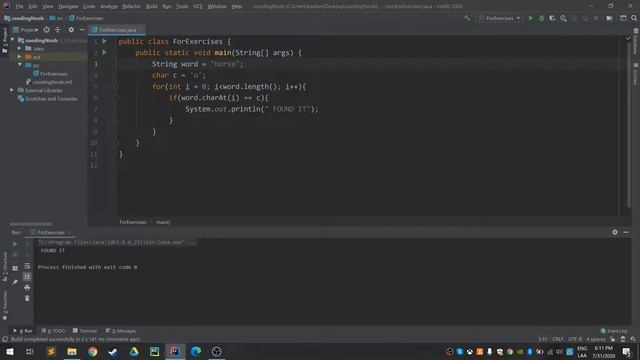This screenshot has width=640, height=360.
Task: Run ForExercises with the green toolbar play button
Action: point(531,18)
